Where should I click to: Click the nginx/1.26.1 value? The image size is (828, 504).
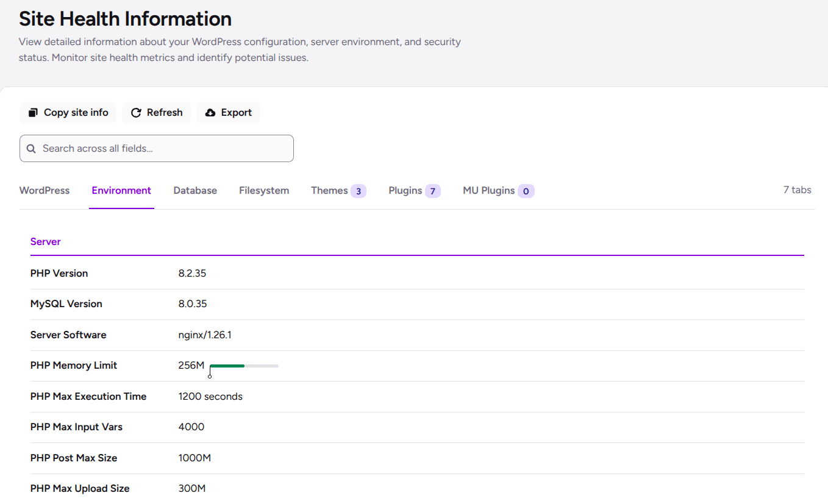pyautogui.click(x=205, y=335)
